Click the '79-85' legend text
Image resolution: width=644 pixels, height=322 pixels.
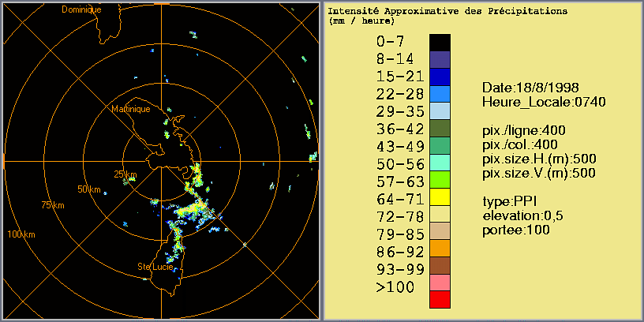399,234
